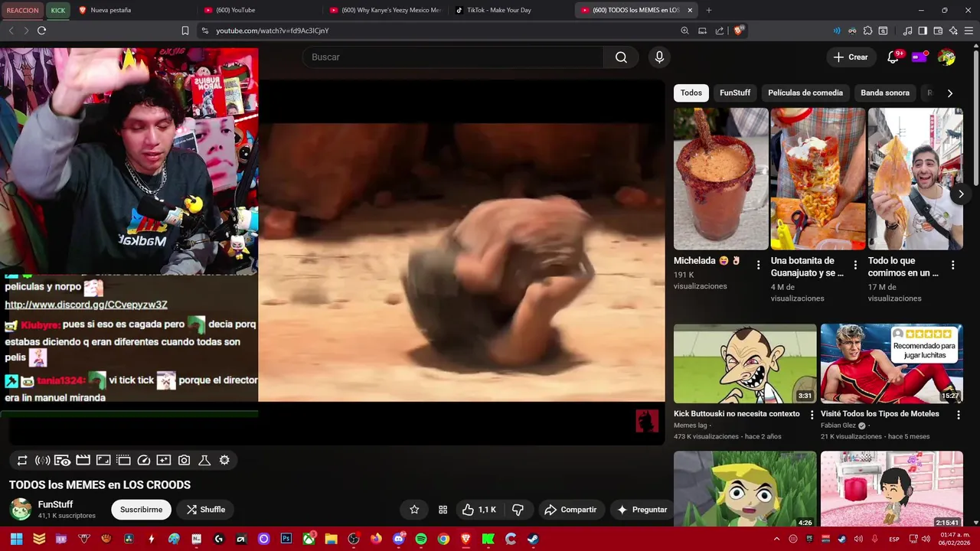Screen dimensions: 980x551
Task: Open the Kick Buttouski video thumbnail
Action: pos(745,364)
